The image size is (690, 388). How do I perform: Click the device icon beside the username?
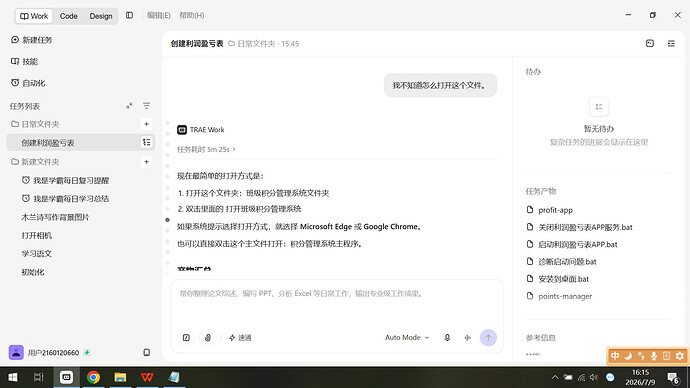147,352
